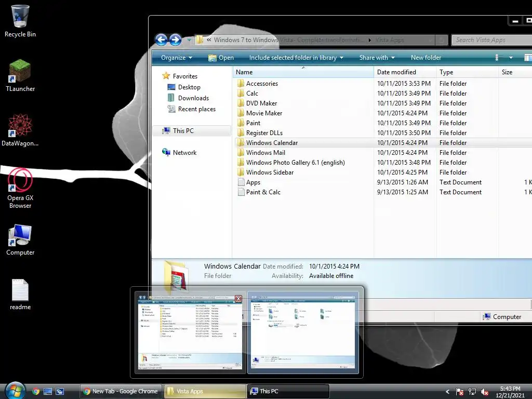Show hidden tray icons arrow
The image size is (532, 399).
(447, 392)
